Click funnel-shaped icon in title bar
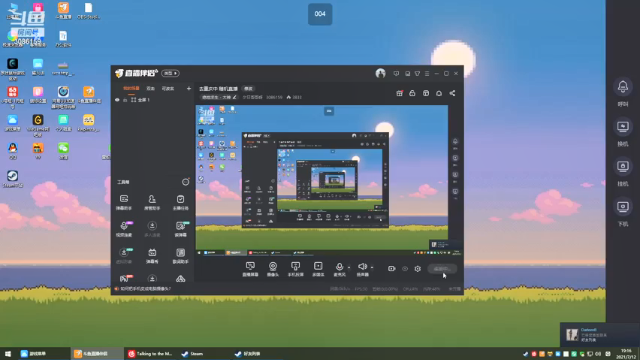Viewport: 640px width, 360px height. click(x=417, y=73)
